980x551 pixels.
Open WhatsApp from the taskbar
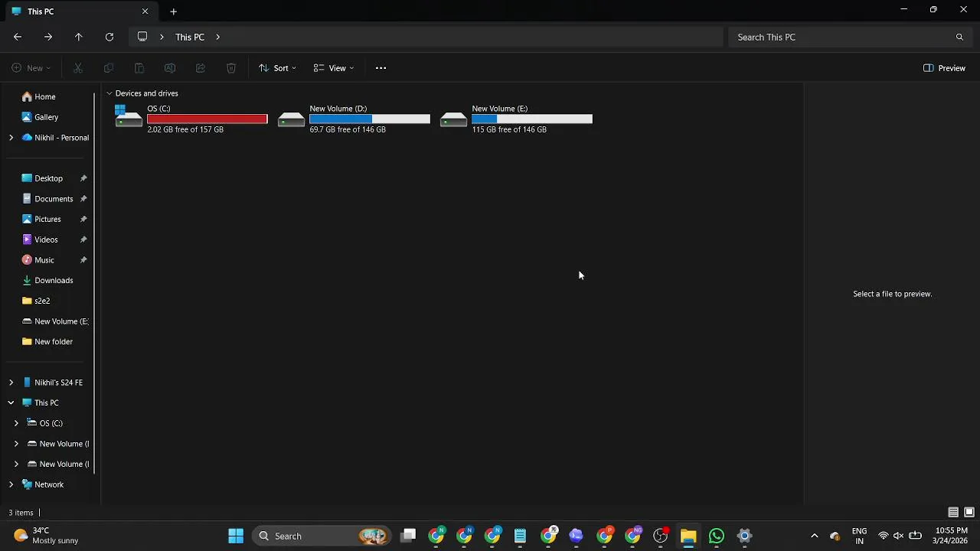717,536
